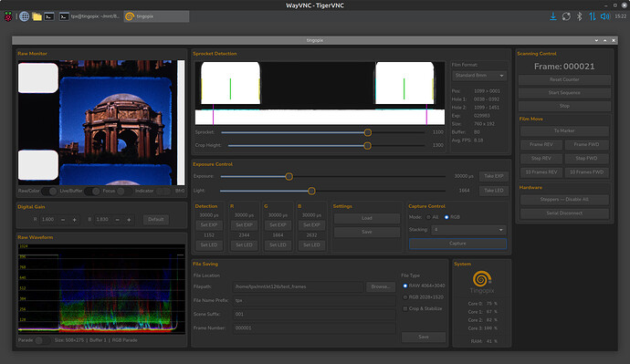Viewport: 630px width, 364px height.
Task: Click Save in the File Saving panel
Action: tap(424, 338)
